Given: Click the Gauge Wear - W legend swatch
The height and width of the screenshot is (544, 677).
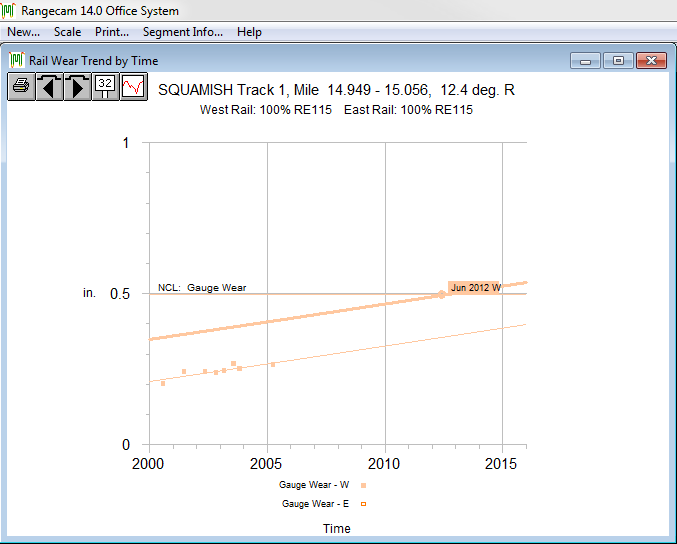Looking at the screenshot, I should pos(363,485).
